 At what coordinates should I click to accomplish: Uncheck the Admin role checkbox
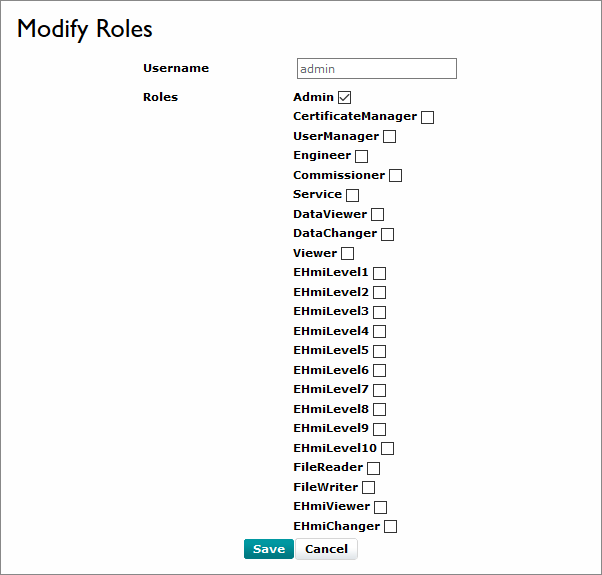(345, 98)
